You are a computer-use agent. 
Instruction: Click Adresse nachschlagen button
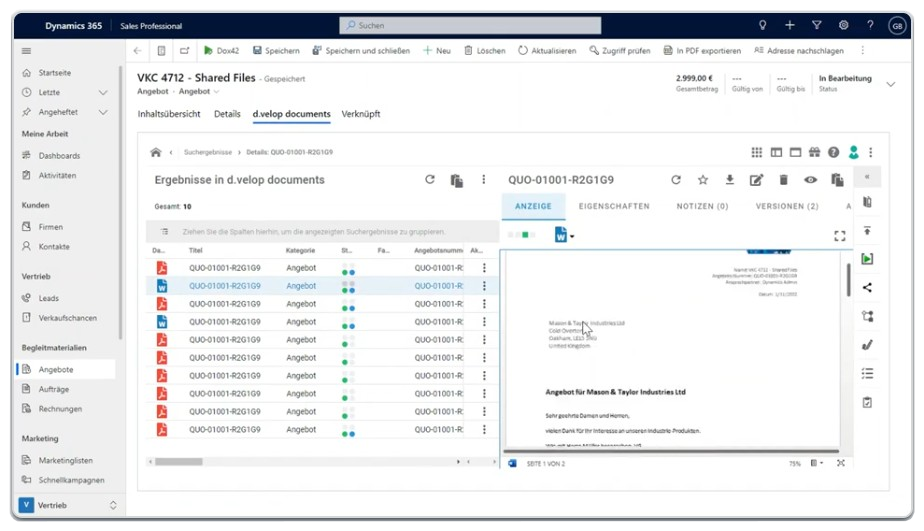click(799, 51)
